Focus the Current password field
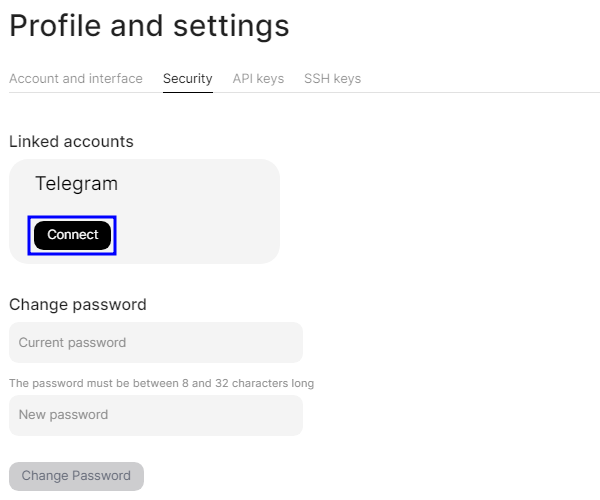Screen dimensions: 600x500 tap(155, 343)
